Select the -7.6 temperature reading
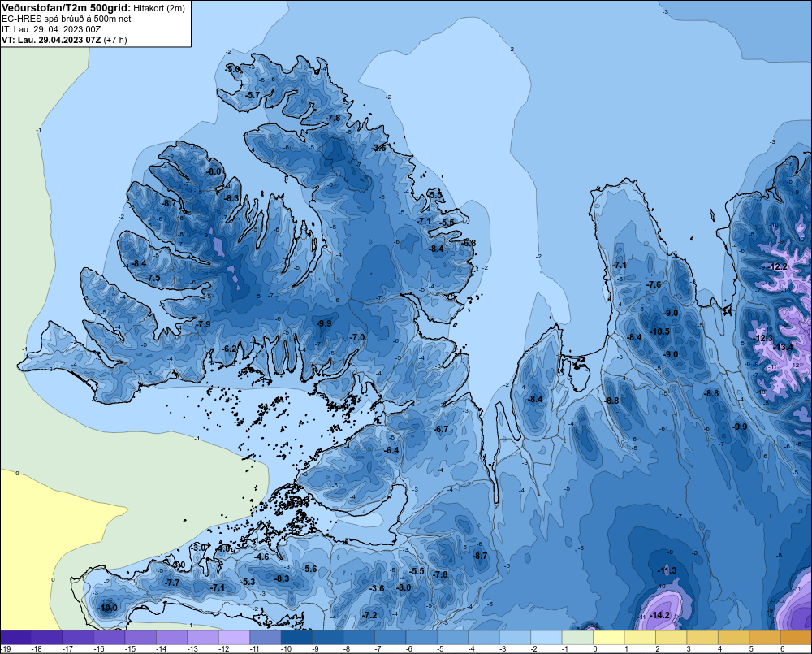The height and width of the screenshot is (654, 812). (x=654, y=284)
